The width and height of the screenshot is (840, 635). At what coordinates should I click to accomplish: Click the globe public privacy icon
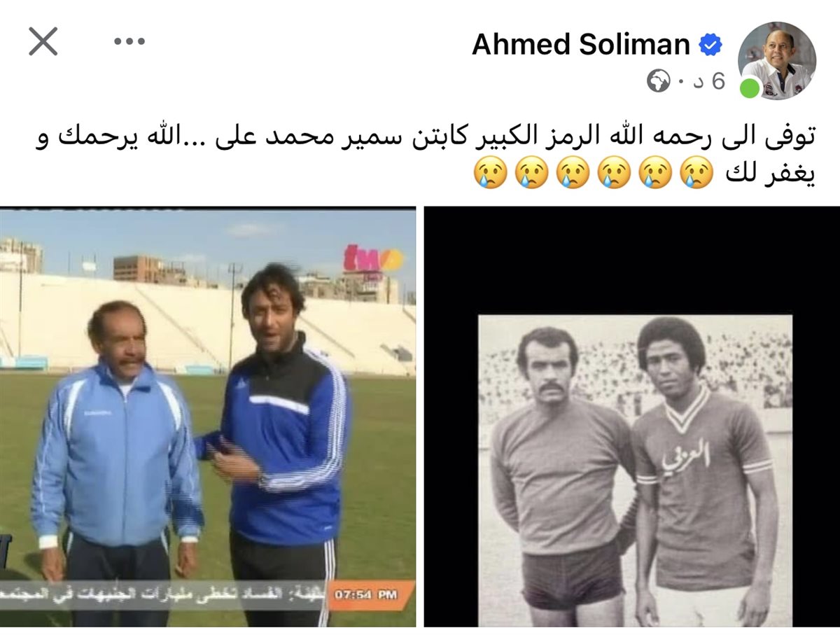coord(658,82)
